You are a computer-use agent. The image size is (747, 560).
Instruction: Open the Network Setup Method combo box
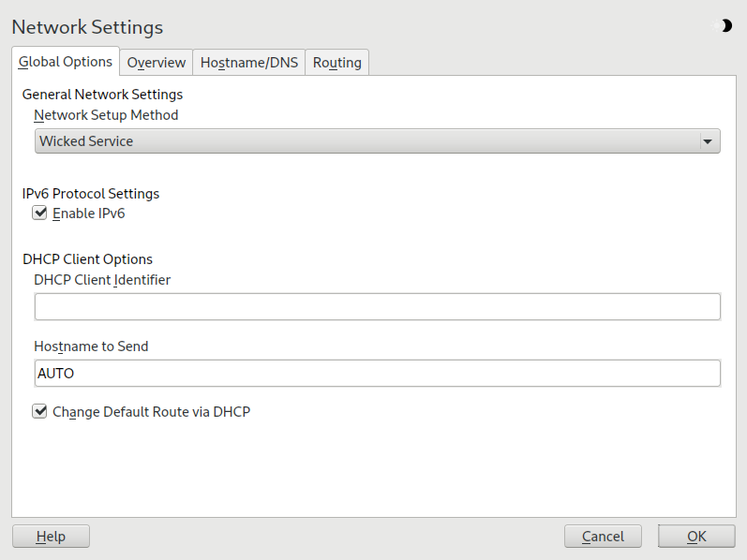(x=377, y=141)
